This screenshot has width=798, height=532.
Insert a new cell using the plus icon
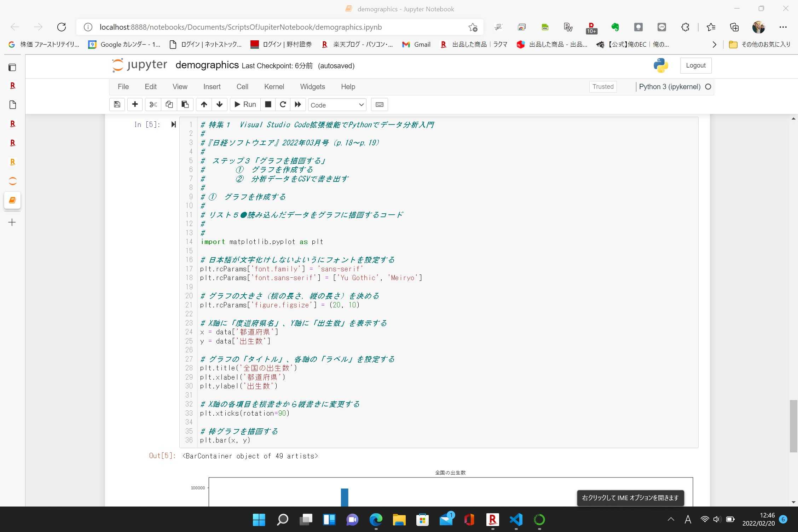coord(135,104)
